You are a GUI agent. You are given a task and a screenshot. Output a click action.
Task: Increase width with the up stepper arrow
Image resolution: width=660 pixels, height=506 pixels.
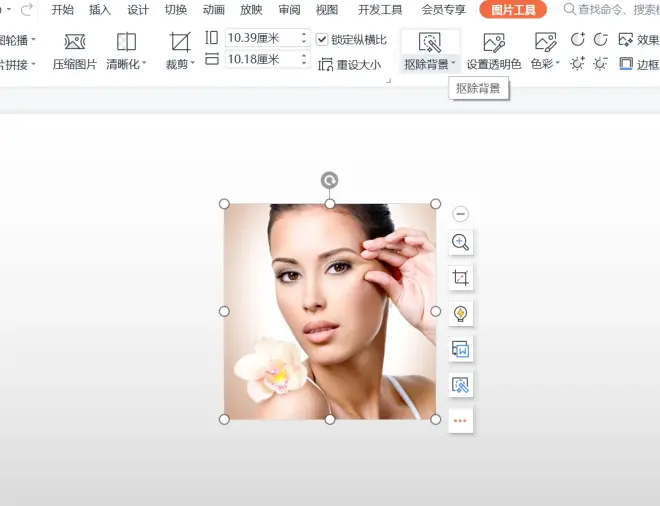[304, 55]
